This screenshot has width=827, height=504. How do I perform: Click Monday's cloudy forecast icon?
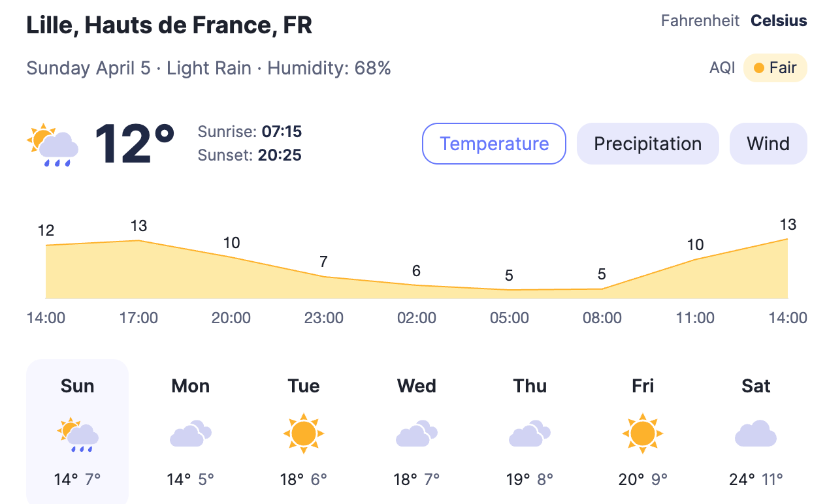[x=191, y=434]
